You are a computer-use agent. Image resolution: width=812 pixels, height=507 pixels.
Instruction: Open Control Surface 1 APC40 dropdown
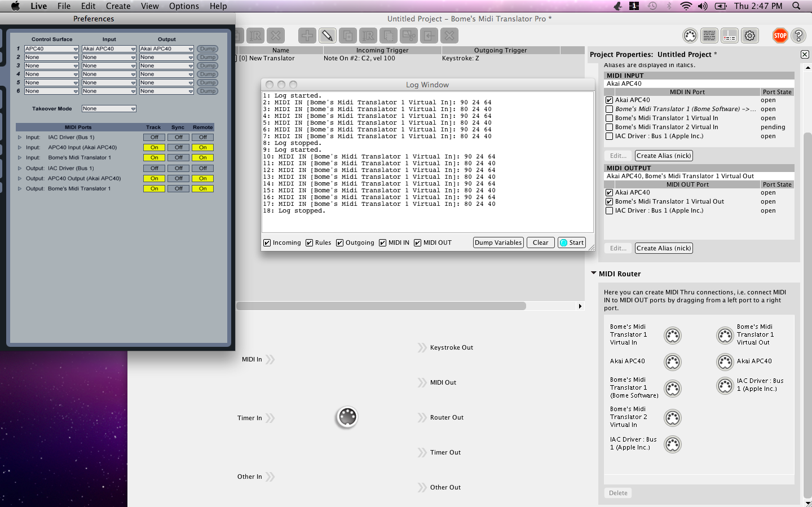tap(51, 49)
